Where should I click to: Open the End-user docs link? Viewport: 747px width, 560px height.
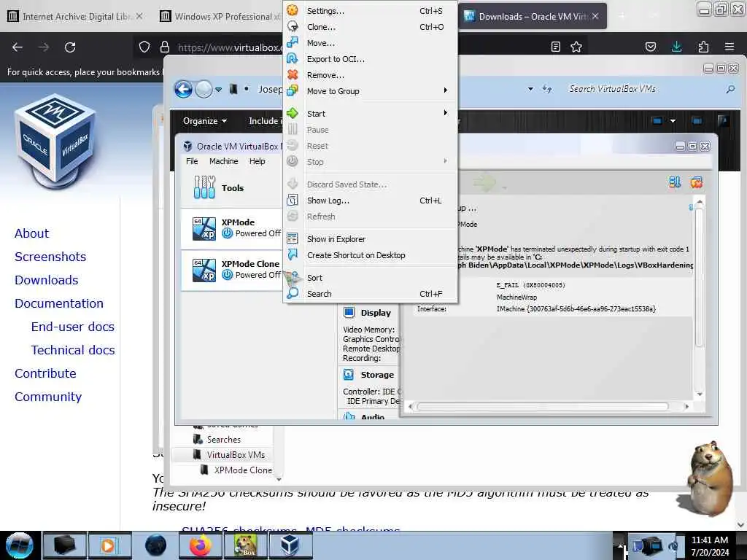coord(72,327)
